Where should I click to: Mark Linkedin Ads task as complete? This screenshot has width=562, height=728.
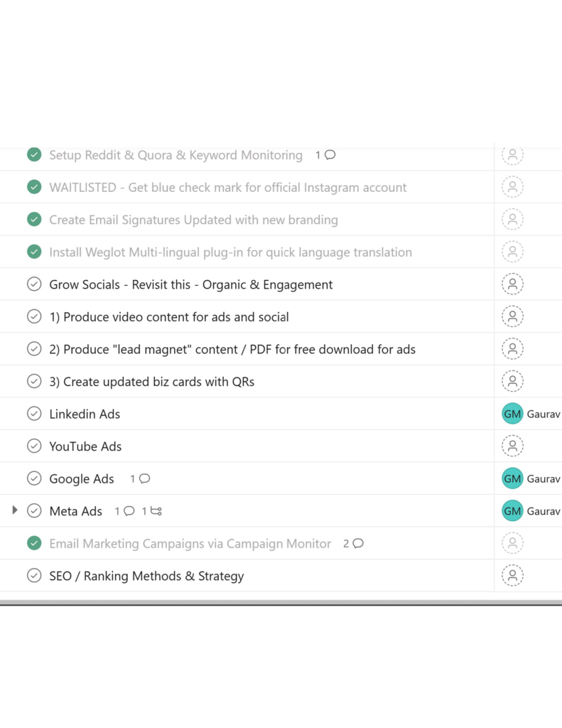coord(34,413)
